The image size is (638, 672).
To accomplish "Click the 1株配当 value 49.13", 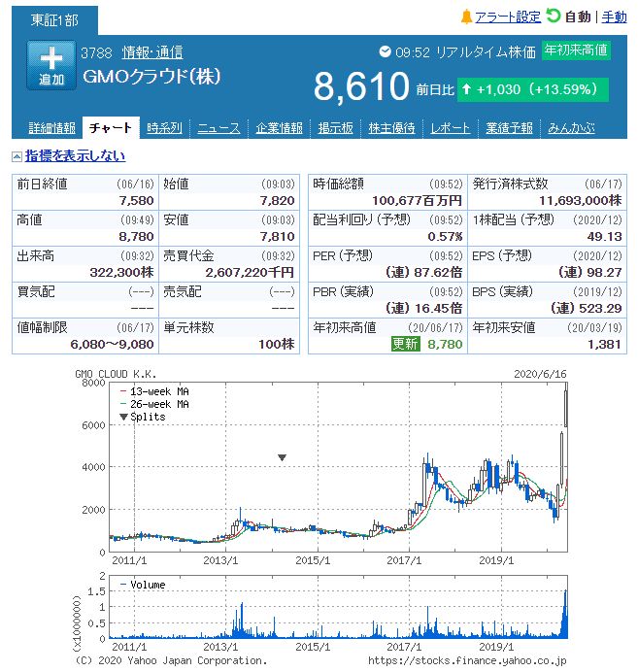I will [605, 237].
